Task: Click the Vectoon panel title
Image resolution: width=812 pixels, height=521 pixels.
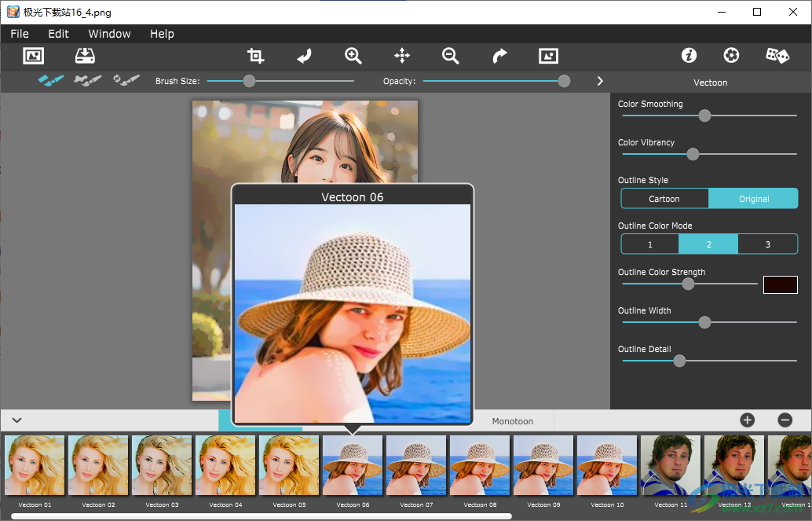Action: point(711,83)
